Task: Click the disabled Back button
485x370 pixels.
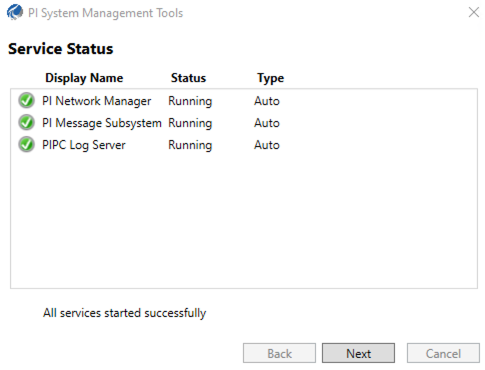Action: 279,353
